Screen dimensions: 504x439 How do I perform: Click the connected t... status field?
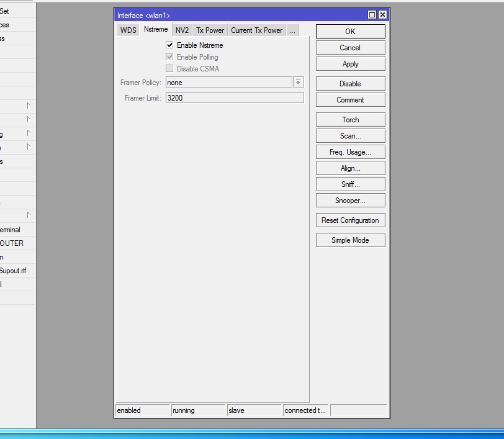[305, 410]
